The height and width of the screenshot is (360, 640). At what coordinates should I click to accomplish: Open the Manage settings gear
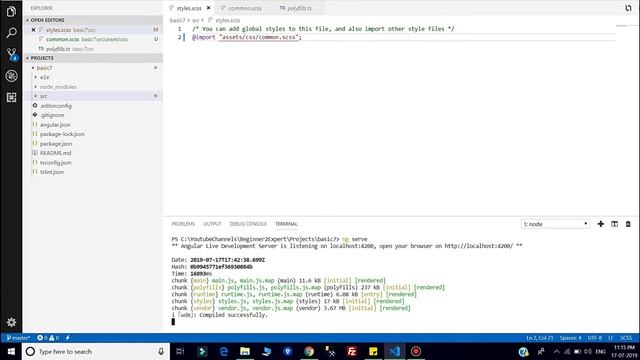11,322
